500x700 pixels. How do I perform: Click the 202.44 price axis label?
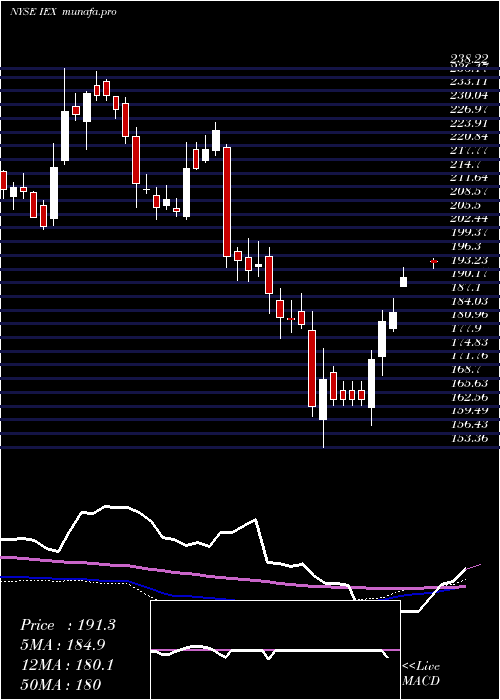coord(468,219)
